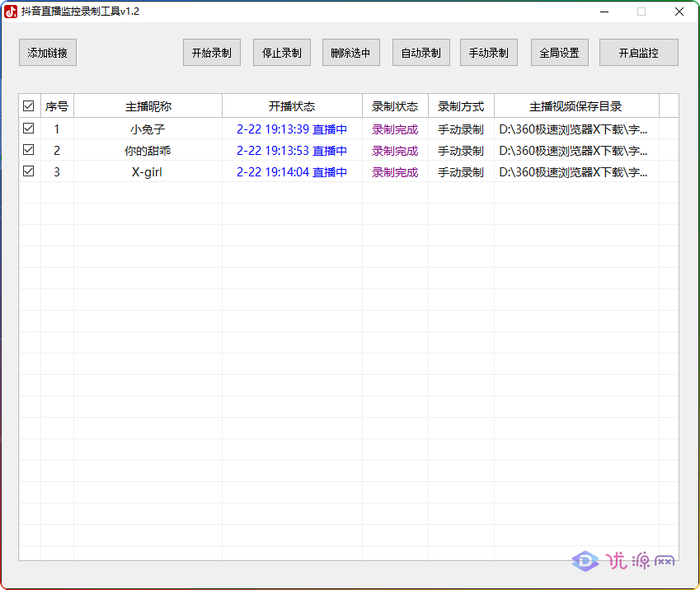Click the 添加链接 button
Image resolution: width=700 pixels, height=590 pixels.
tap(48, 53)
